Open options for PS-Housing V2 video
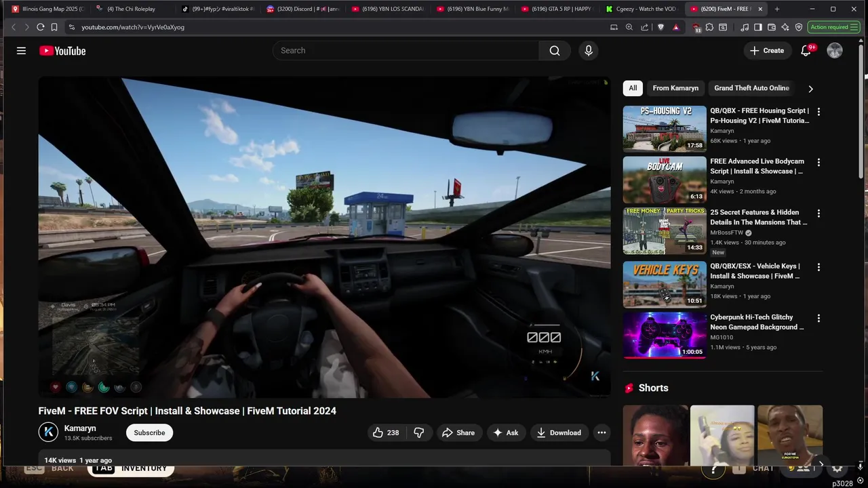Screen dimensions: 868x488 [x=818, y=111]
